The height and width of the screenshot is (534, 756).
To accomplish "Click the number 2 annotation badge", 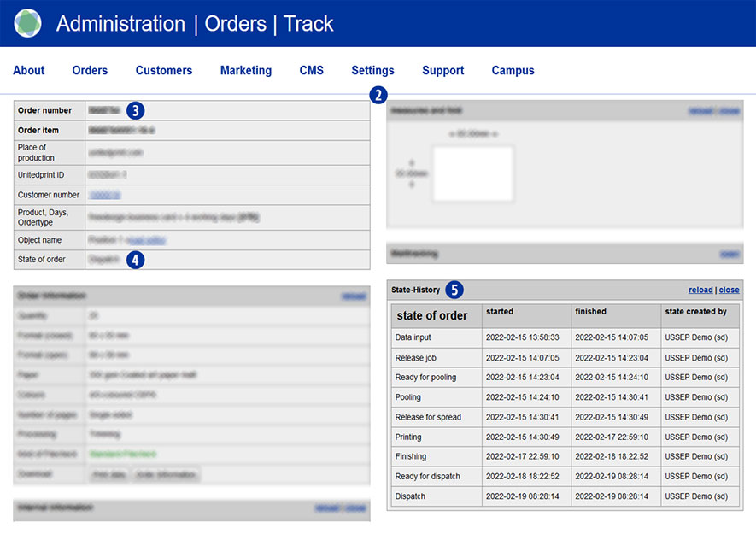I will [x=378, y=95].
